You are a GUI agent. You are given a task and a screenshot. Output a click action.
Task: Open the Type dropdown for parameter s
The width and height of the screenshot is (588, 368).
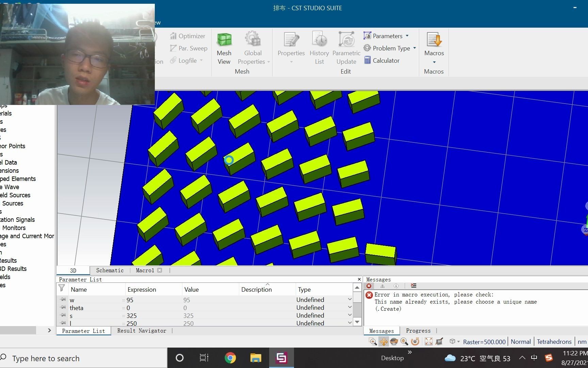[349, 315]
